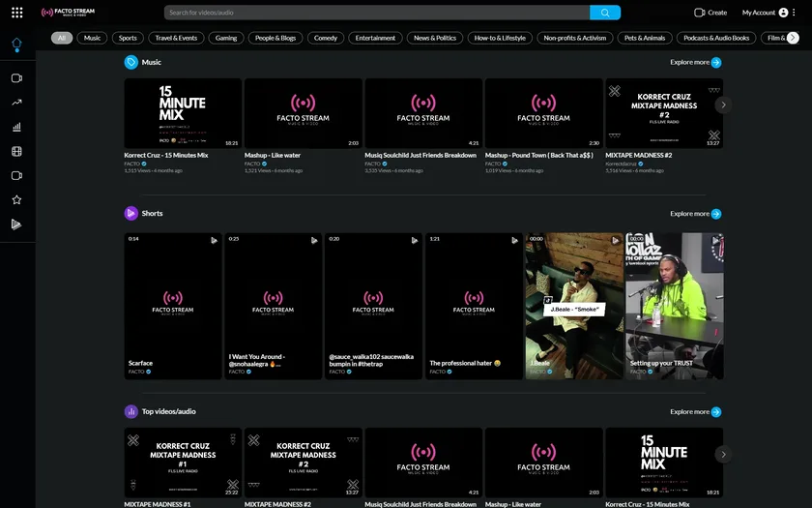Click the blue search magnifier button
Image resolution: width=812 pixels, height=508 pixels.
tap(605, 13)
